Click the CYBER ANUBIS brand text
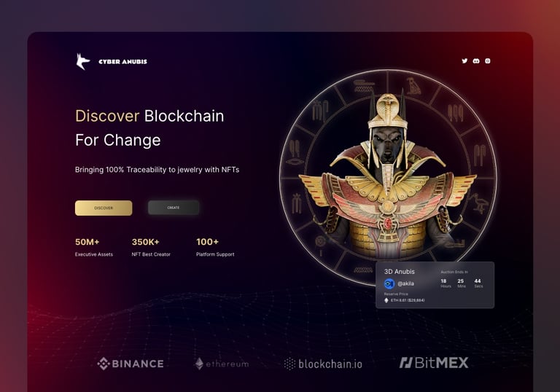 click(x=122, y=62)
